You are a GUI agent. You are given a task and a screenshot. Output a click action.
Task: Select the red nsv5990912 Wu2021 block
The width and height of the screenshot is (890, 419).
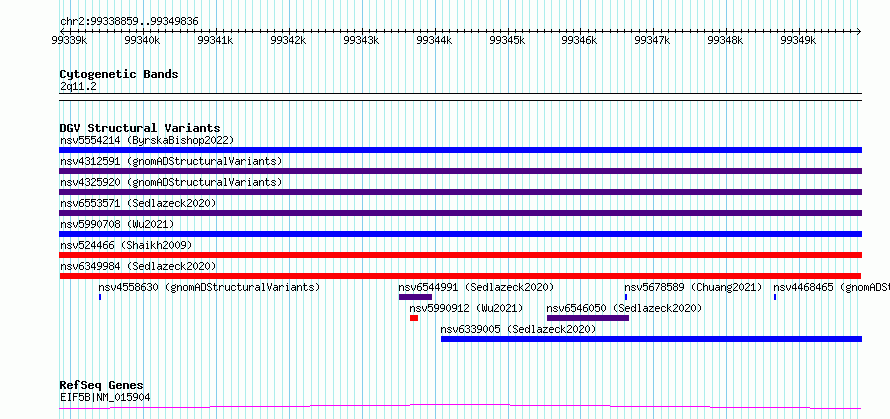tap(414, 318)
